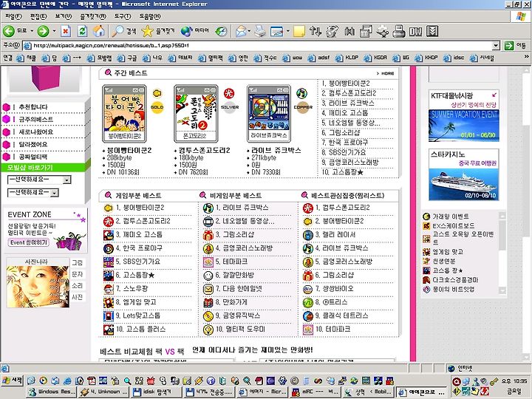The image size is (532, 399).
Task: Click the smiley icon beside 6. 깔깔만화방
Action: tap(208, 276)
